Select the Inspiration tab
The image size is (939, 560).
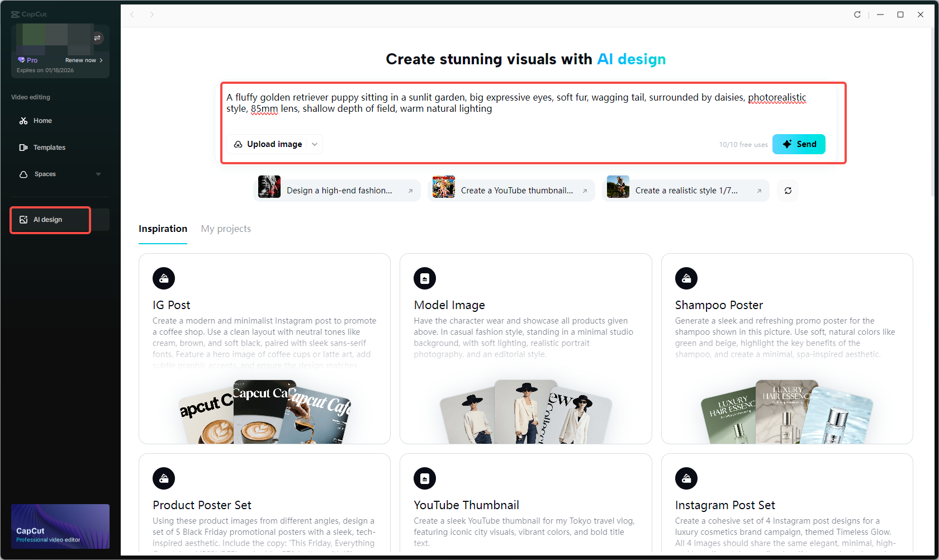tap(163, 229)
